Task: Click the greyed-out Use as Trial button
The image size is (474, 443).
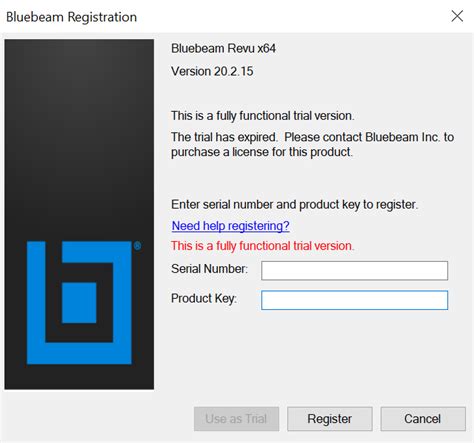Action: click(236, 419)
